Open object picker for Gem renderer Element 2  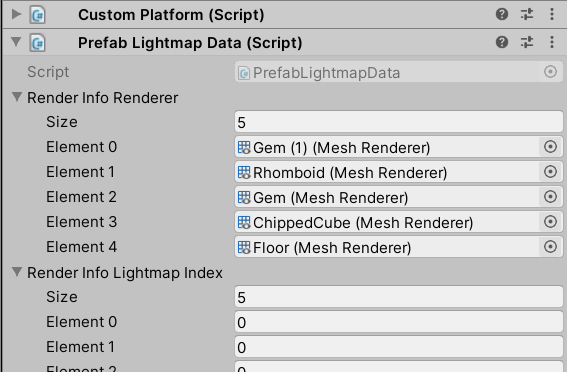coord(550,197)
